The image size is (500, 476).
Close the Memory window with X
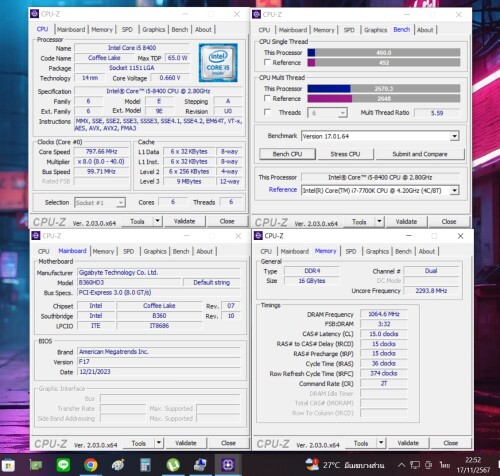(x=460, y=236)
